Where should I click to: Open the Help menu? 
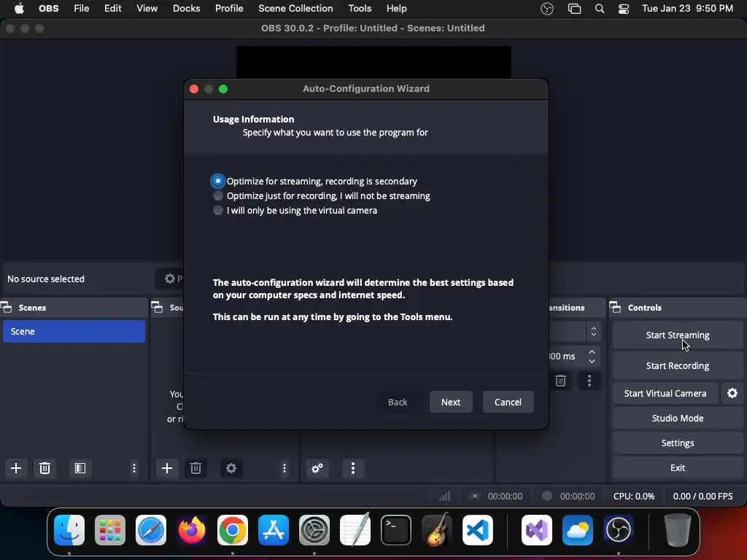coord(396,9)
